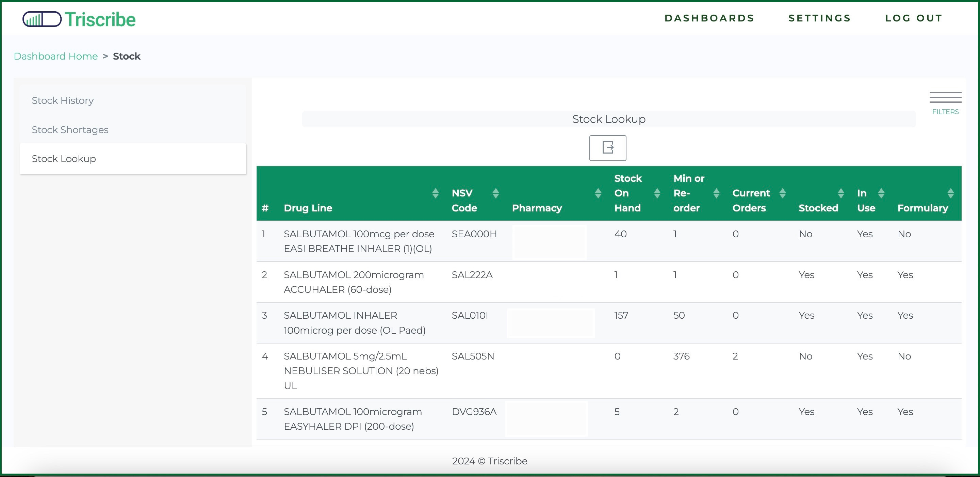
Task: Sort by Formulary column arrows
Action: (951, 193)
